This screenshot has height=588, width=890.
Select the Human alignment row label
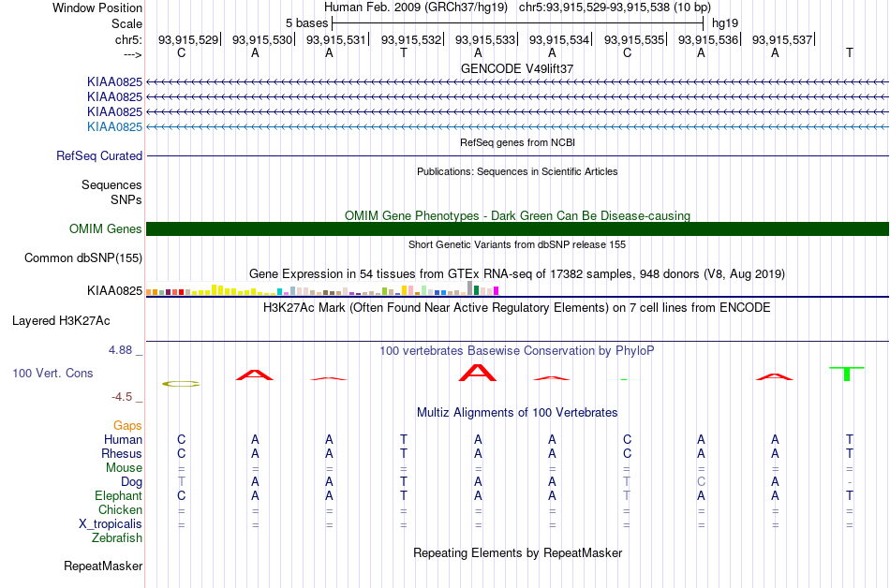[x=123, y=439]
